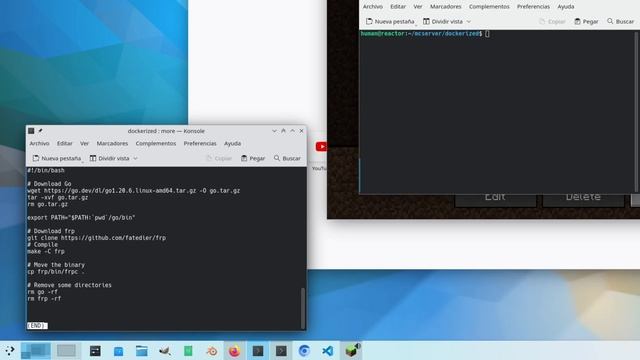Image resolution: width=640 pixels, height=360 pixels.
Task: Open Archivo menu in the upper-right Konsole
Action: pyautogui.click(x=373, y=7)
